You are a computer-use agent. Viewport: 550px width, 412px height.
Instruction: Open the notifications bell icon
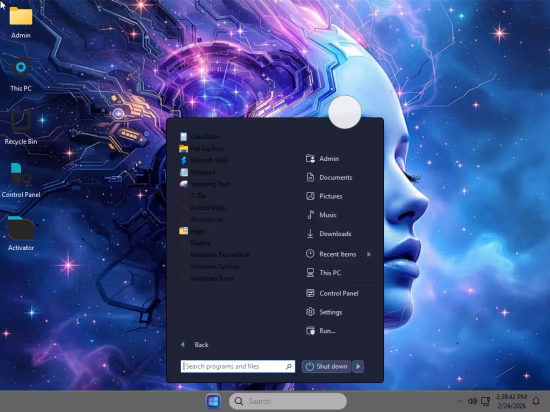coord(536,401)
